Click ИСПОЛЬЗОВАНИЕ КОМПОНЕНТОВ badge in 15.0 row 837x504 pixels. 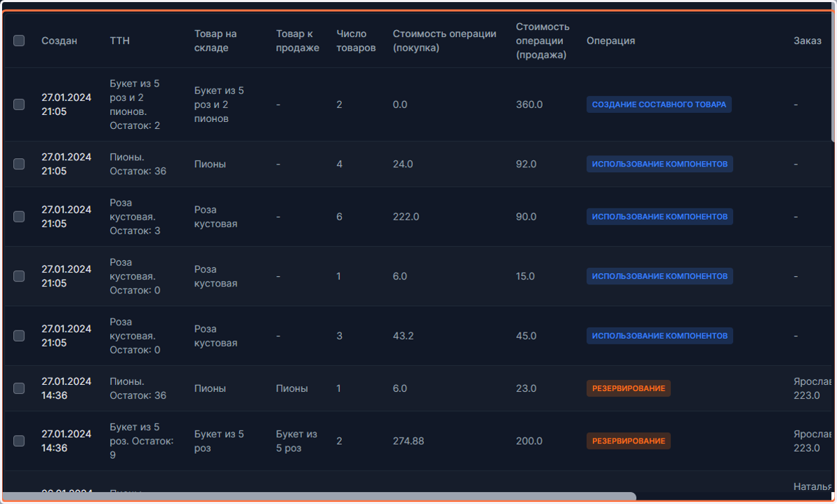coord(660,276)
